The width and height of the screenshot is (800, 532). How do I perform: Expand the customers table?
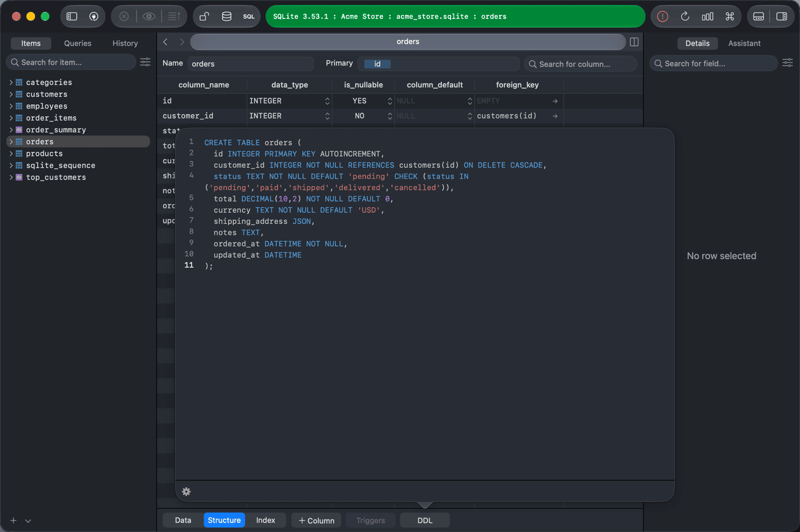click(x=11, y=94)
